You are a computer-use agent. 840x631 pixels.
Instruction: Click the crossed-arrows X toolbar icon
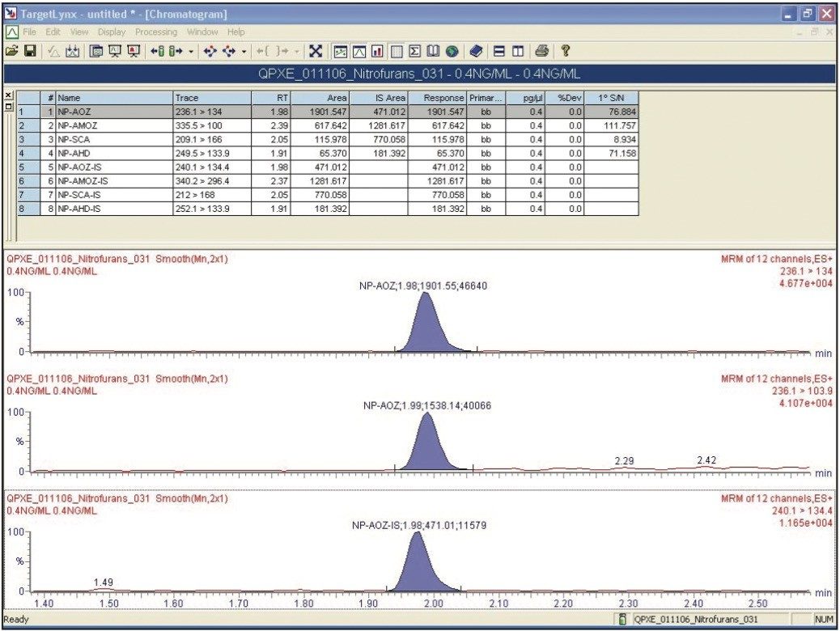[x=316, y=51]
